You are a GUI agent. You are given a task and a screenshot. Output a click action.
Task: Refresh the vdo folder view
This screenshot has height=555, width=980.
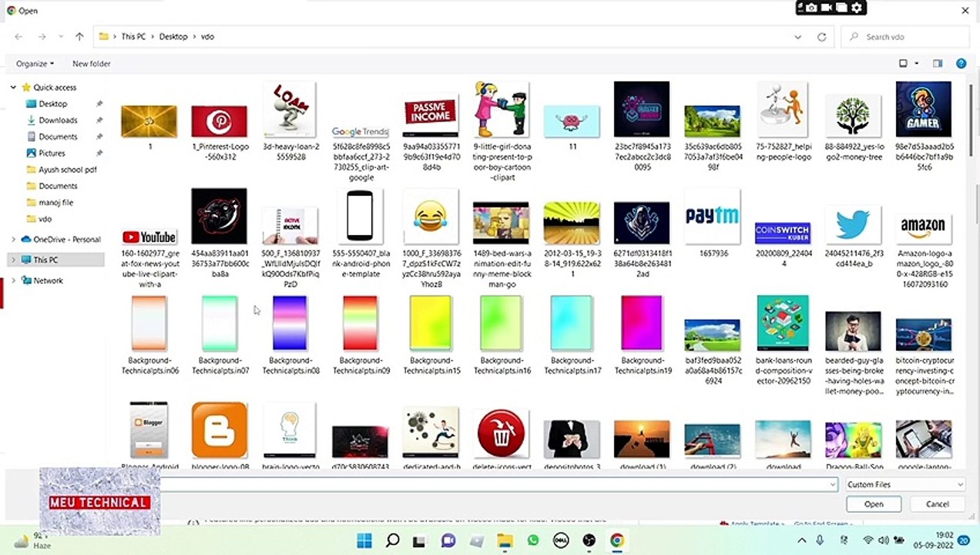[822, 37]
